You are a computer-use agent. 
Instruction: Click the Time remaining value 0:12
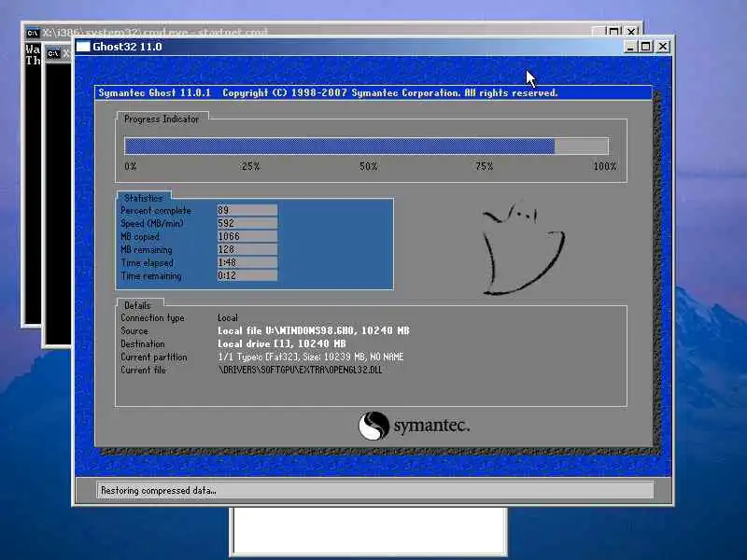coord(247,275)
